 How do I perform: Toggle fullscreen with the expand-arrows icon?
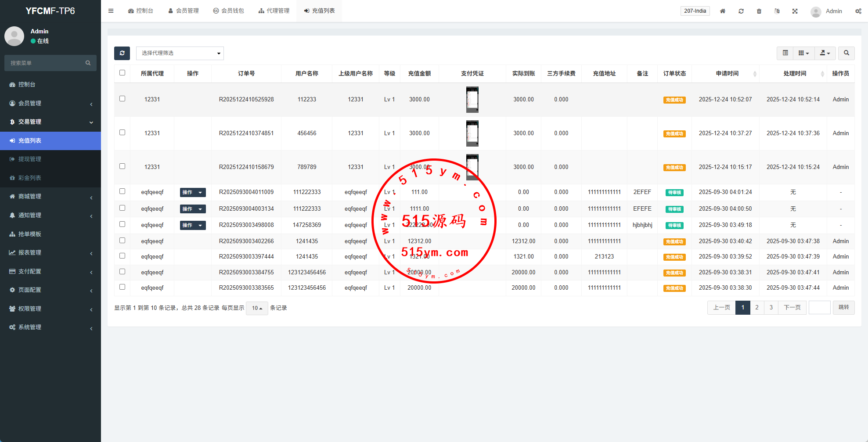pos(795,11)
